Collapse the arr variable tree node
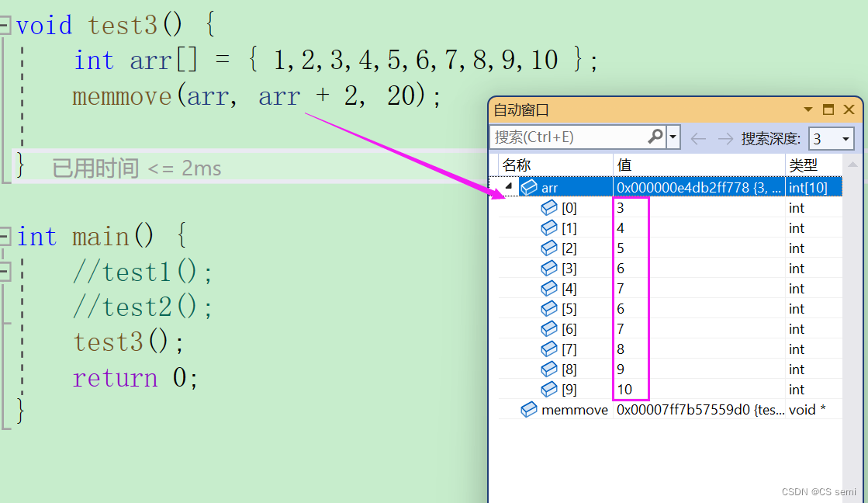 509,187
